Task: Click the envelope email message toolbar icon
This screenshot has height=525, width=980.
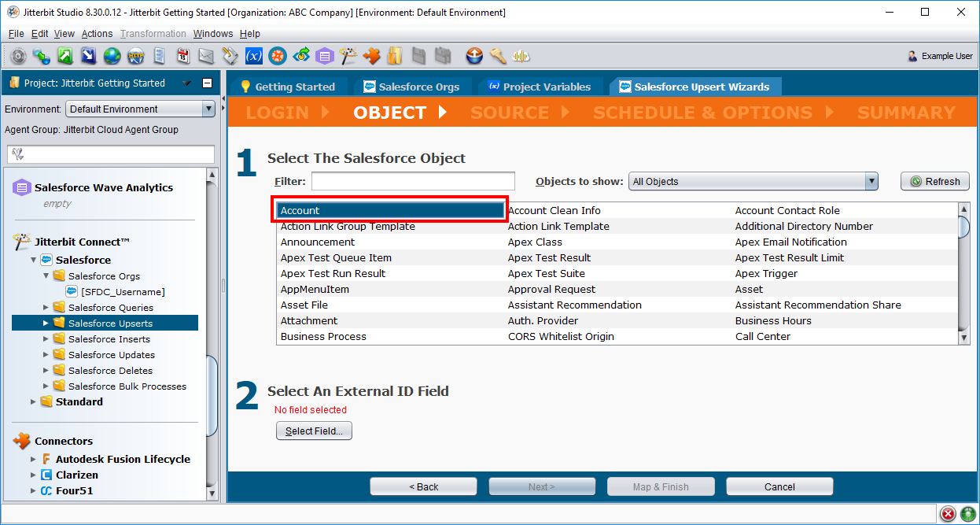Action: coord(206,56)
